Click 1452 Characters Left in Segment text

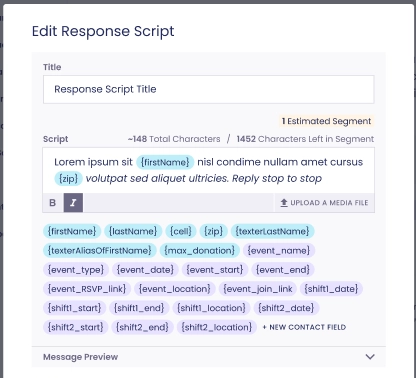(305, 139)
